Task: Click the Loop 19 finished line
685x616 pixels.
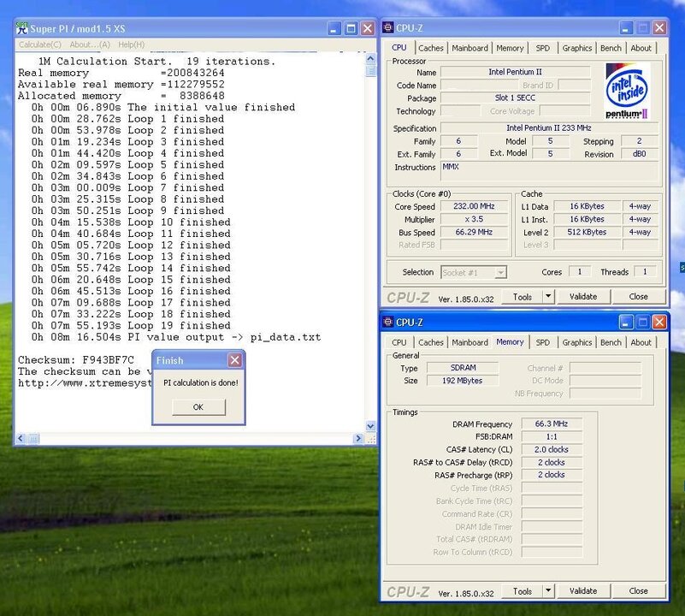Action: pyautogui.click(x=131, y=325)
